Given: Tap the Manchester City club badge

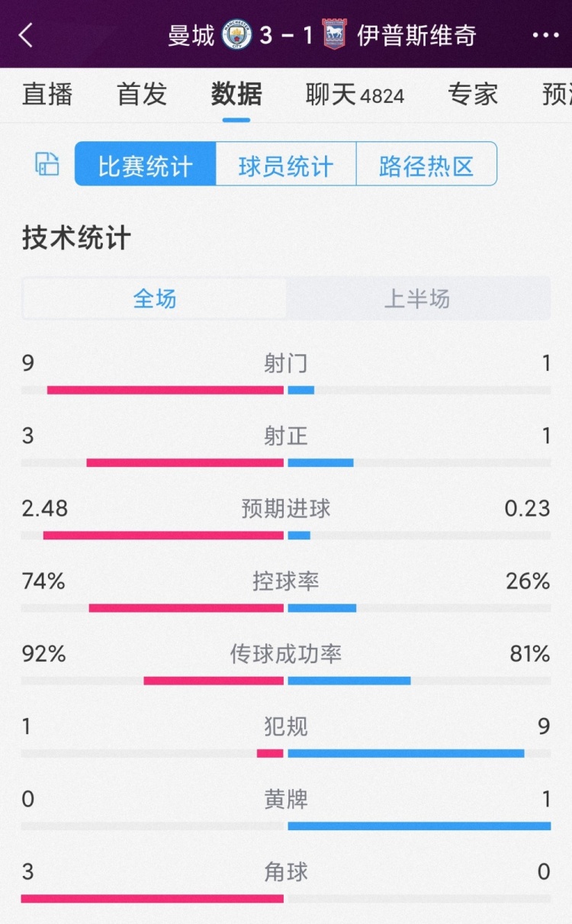Looking at the screenshot, I should (x=236, y=35).
